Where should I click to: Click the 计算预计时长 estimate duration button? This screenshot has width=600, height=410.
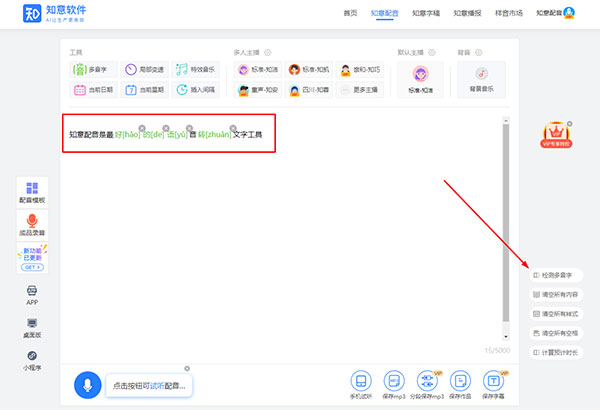(x=556, y=353)
